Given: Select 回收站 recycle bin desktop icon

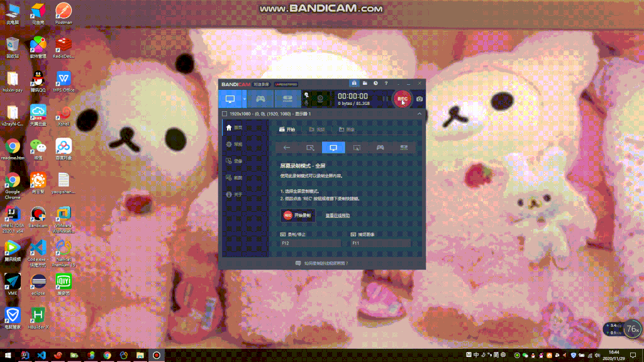Looking at the screenshot, I should point(13,48).
